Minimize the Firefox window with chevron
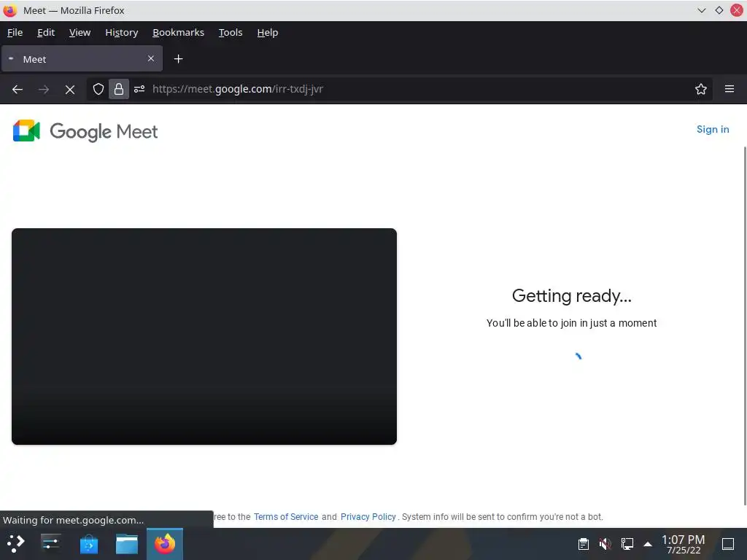 click(701, 10)
